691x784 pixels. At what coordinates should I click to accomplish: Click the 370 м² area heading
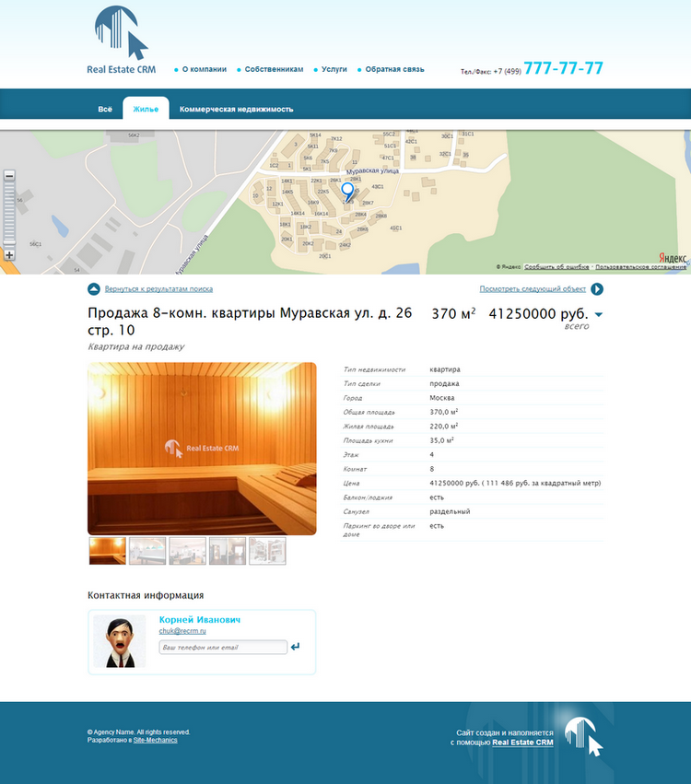pyautogui.click(x=453, y=313)
